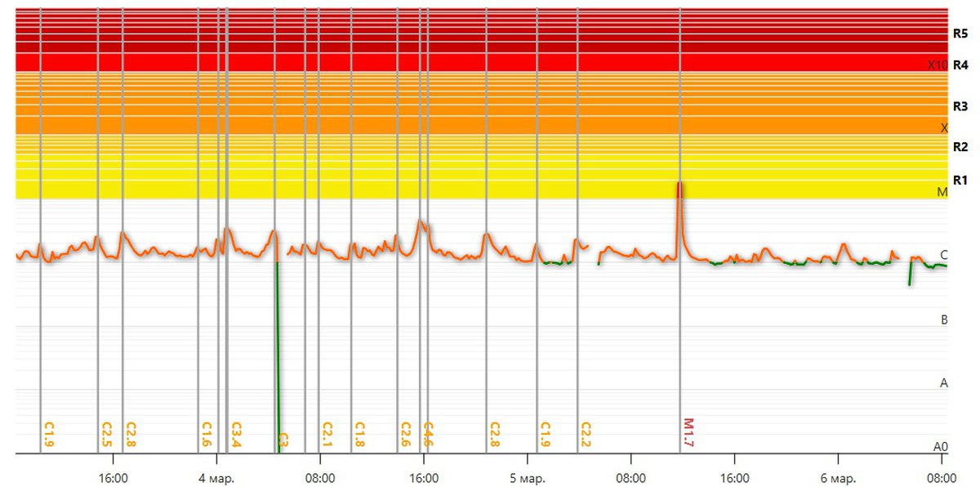Click the R3 scale level label
The image size is (980, 487).
coord(960,106)
